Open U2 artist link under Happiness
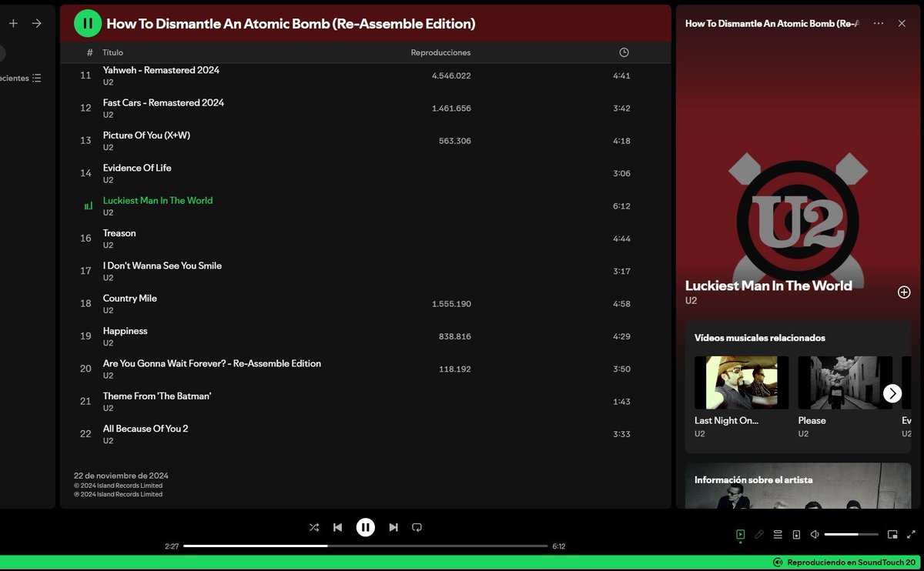924x571 pixels. coord(109,343)
